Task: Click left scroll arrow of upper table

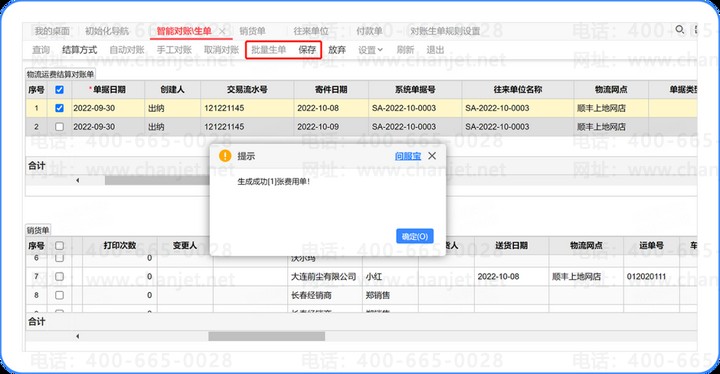Action: coord(77,180)
